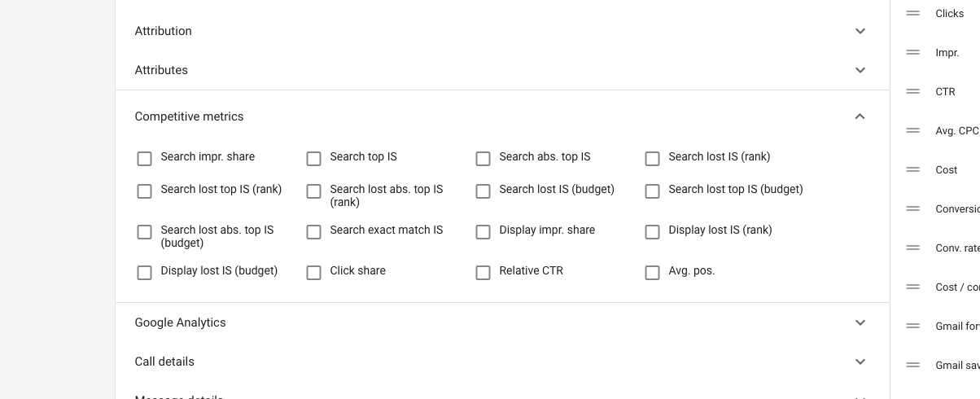Click drag handle beside Conversions column
The height and width of the screenshot is (399, 980).
(913, 208)
